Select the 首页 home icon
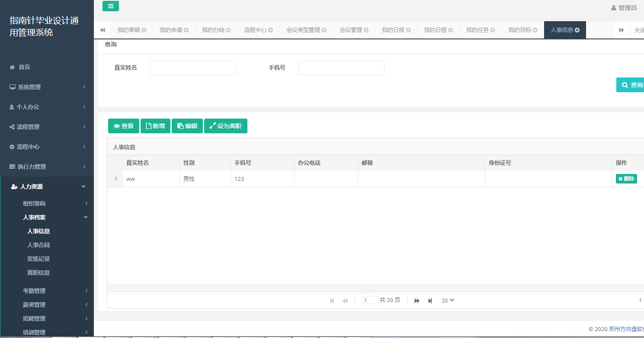Viewport: 644px width, 338px height. coord(13,67)
